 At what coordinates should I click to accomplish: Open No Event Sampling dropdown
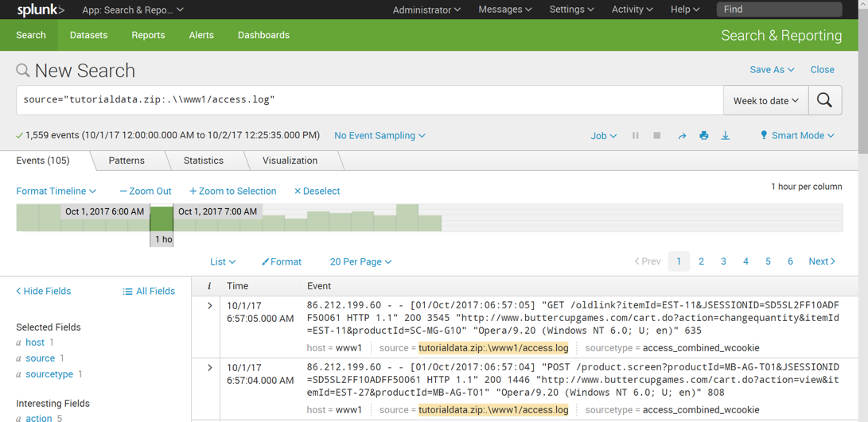tap(380, 136)
